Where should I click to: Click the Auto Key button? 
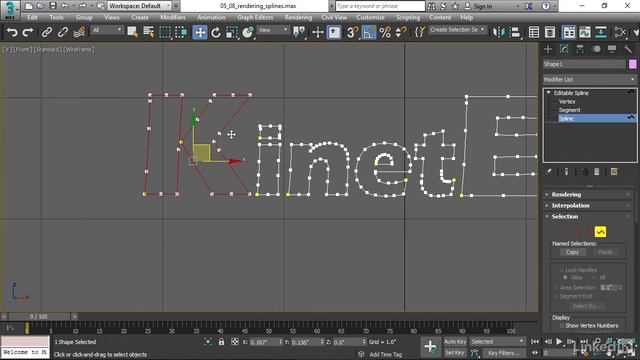click(455, 342)
